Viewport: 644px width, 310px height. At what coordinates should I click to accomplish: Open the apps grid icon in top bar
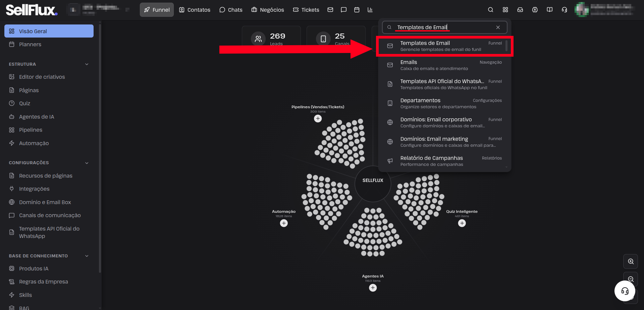505,10
